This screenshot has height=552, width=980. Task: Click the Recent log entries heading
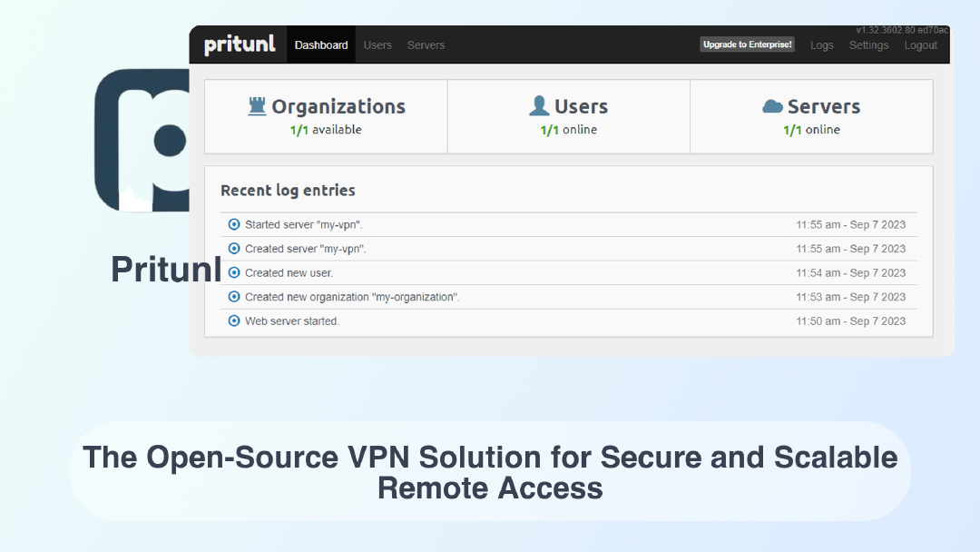(x=288, y=191)
